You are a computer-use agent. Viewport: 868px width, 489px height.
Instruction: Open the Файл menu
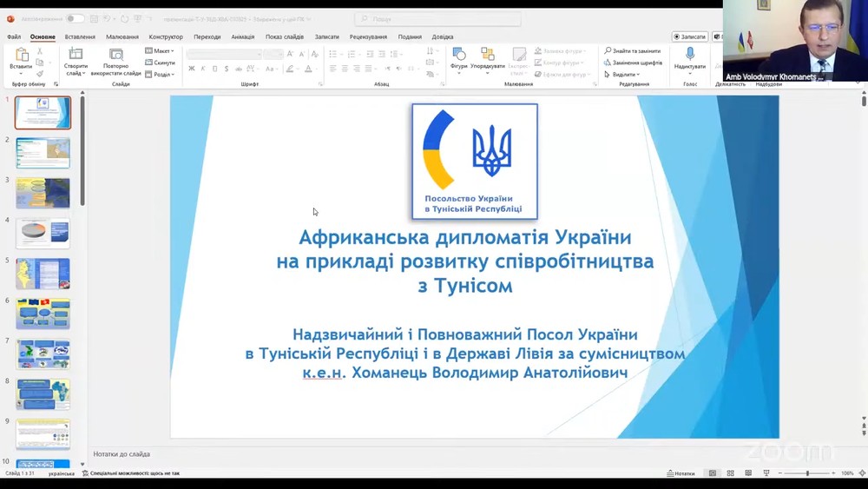[x=14, y=36]
